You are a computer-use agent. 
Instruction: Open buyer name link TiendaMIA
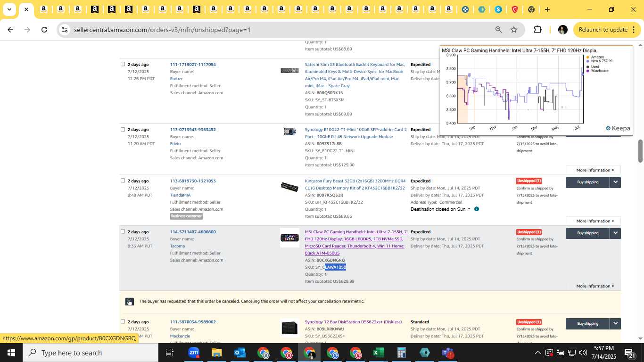click(x=180, y=195)
